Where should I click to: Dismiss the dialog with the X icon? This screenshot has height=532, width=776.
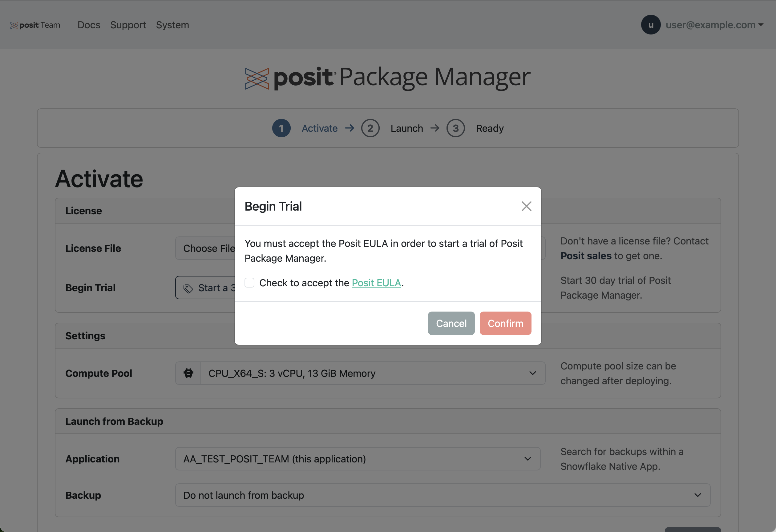526,206
